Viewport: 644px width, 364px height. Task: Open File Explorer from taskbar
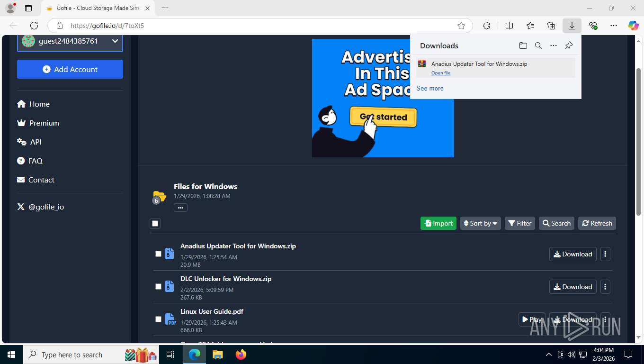pos(217,355)
